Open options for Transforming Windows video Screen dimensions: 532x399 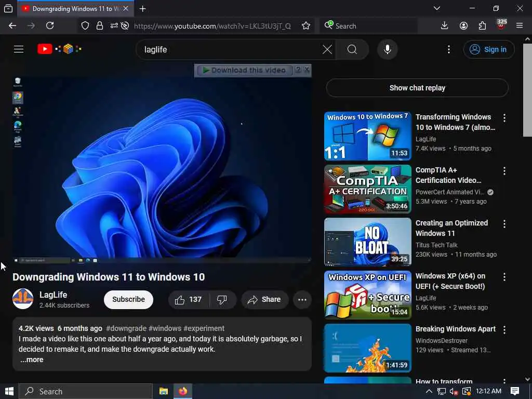504,118
